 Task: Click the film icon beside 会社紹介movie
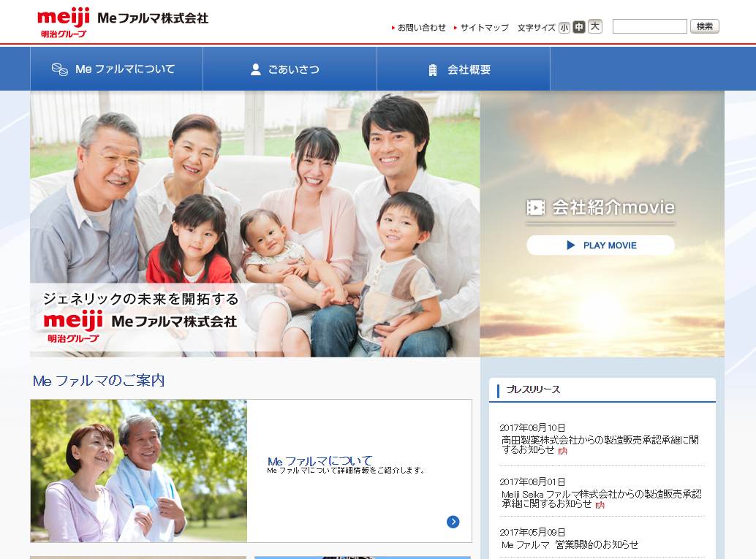(536, 208)
